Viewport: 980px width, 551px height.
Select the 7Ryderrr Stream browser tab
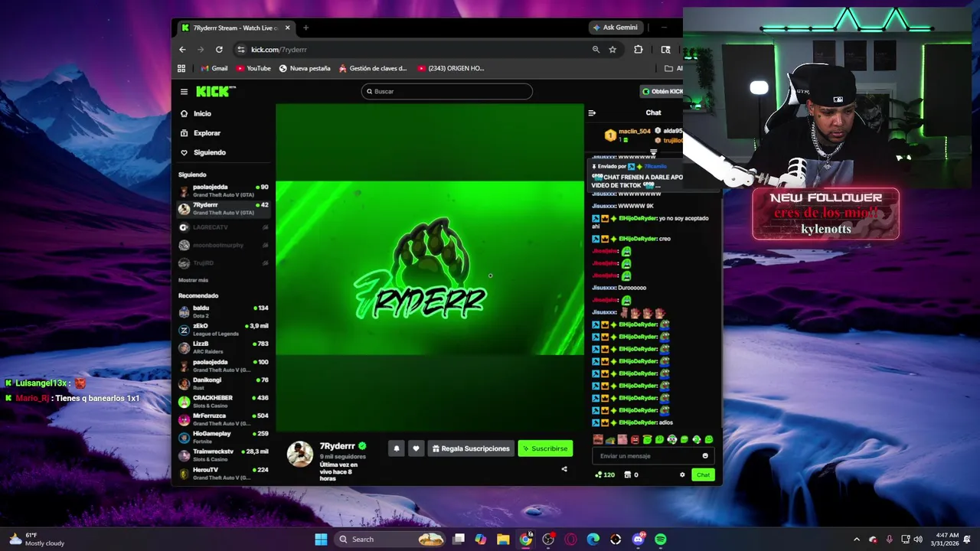click(x=236, y=28)
